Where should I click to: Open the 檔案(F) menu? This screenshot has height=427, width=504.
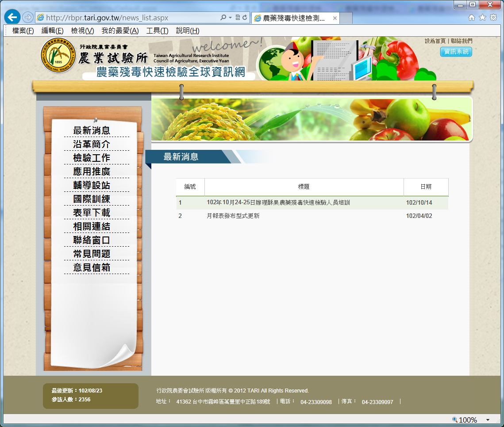[23, 30]
